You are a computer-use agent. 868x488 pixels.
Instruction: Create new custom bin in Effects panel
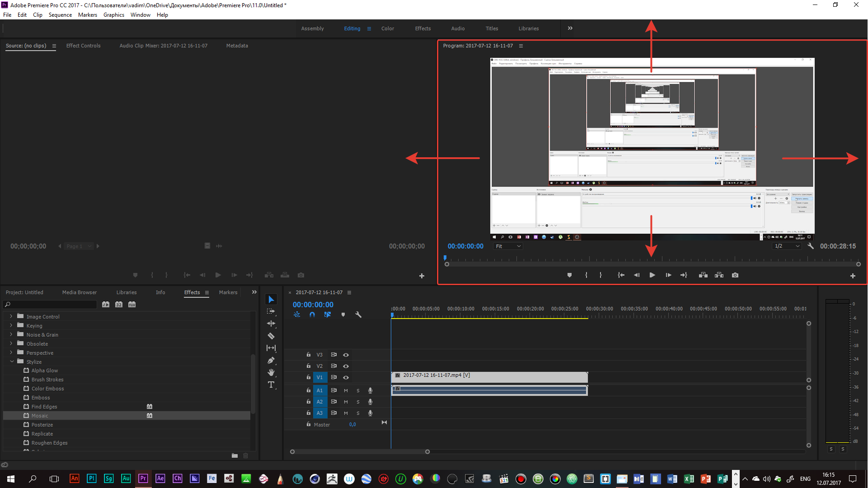235,455
